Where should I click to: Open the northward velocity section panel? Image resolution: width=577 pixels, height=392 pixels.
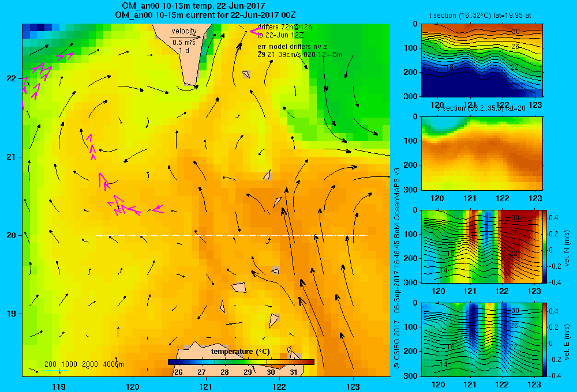[x=482, y=246]
